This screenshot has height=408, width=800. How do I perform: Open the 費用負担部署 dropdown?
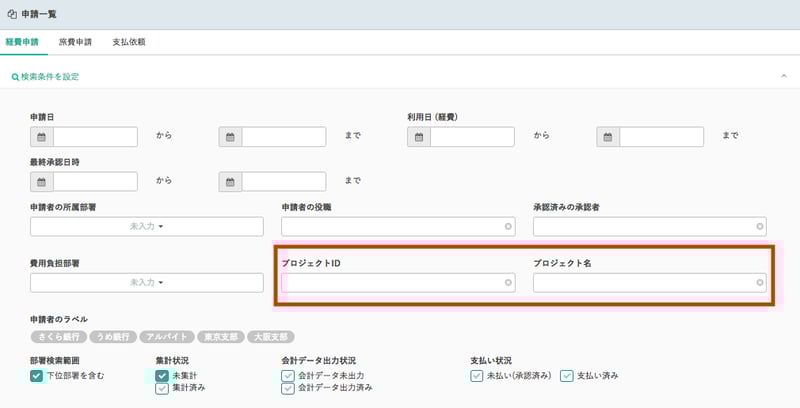pos(147,283)
